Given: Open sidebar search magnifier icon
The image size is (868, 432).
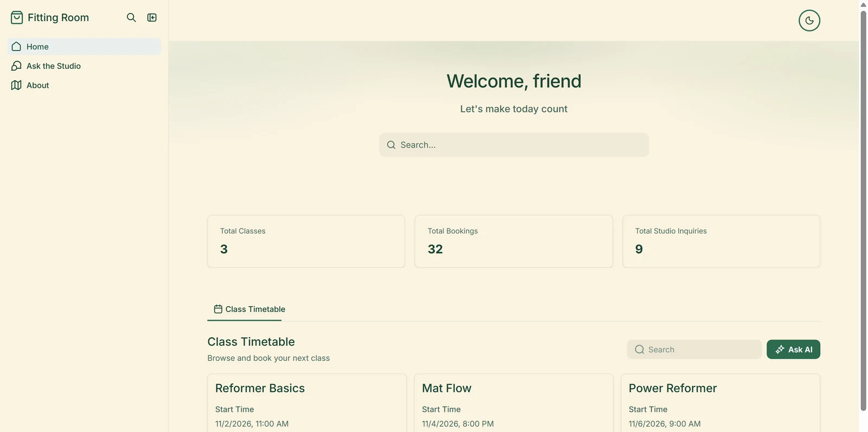Looking at the screenshot, I should (x=131, y=17).
